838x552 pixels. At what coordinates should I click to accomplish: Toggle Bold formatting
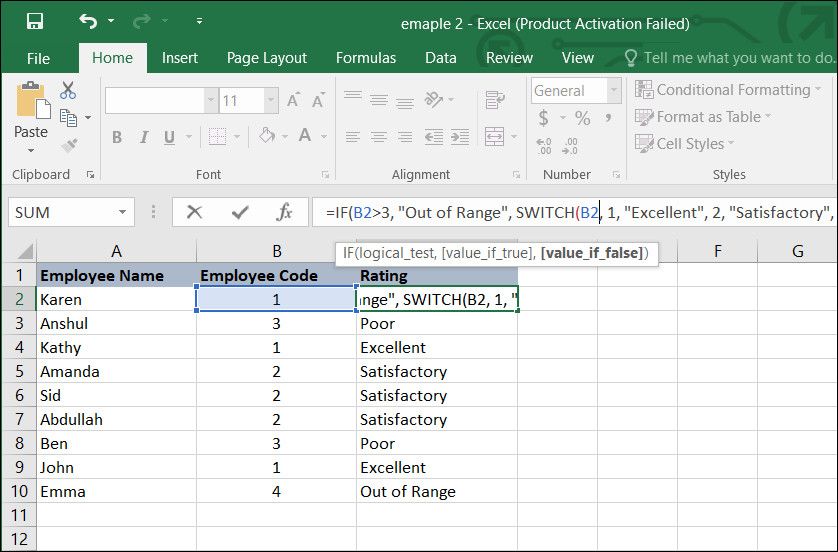pos(116,138)
